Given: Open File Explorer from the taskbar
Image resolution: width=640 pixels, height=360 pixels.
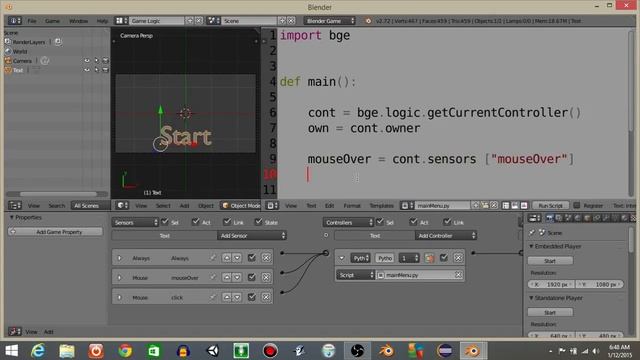Looking at the screenshot, I should tap(67, 351).
